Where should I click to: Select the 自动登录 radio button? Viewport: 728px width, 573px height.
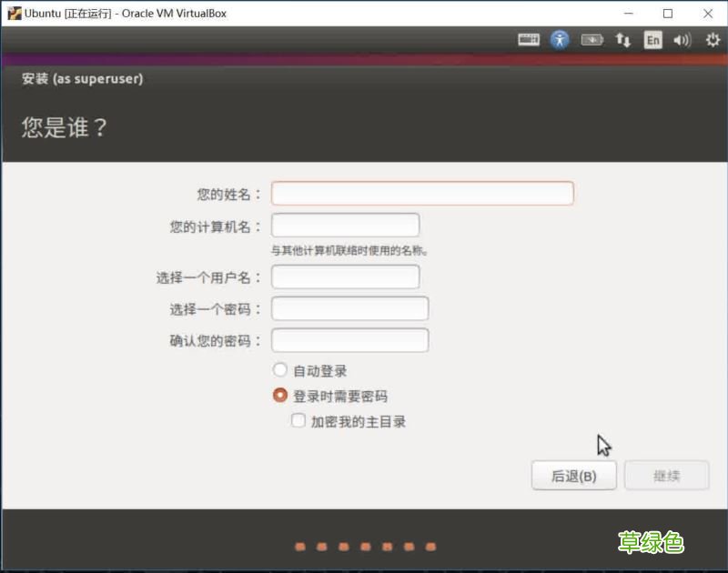pyautogui.click(x=280, y=370)
